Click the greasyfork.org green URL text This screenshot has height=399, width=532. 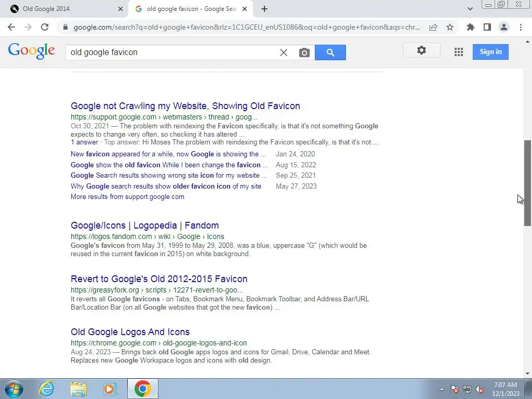[157, 290]
